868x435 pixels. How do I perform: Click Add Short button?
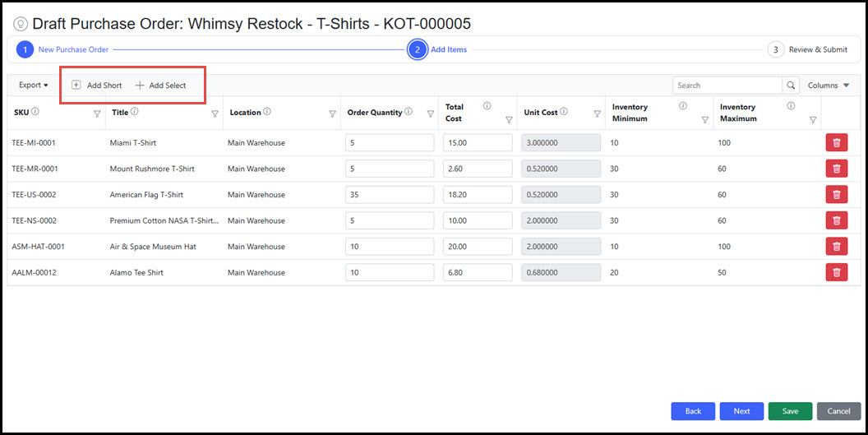click(97, 86)
